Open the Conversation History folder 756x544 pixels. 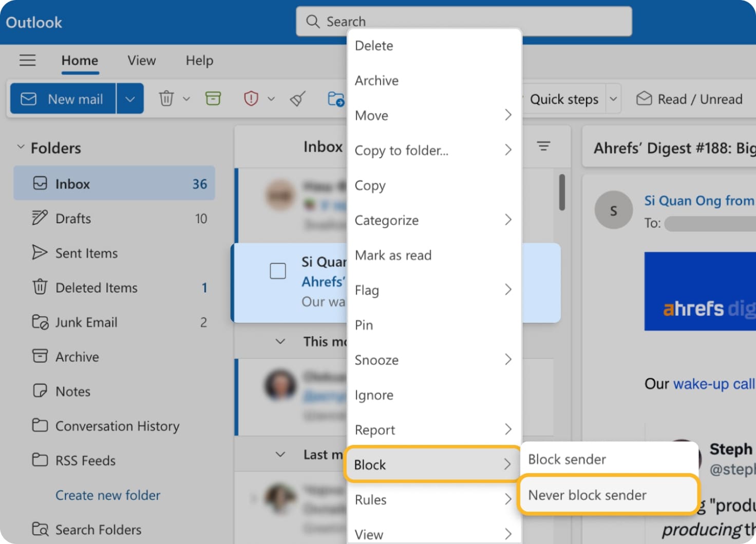(114, 426)
